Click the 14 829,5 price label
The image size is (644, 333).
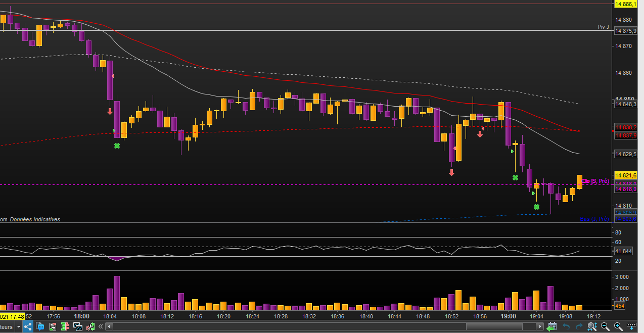(x=626, y=154)
